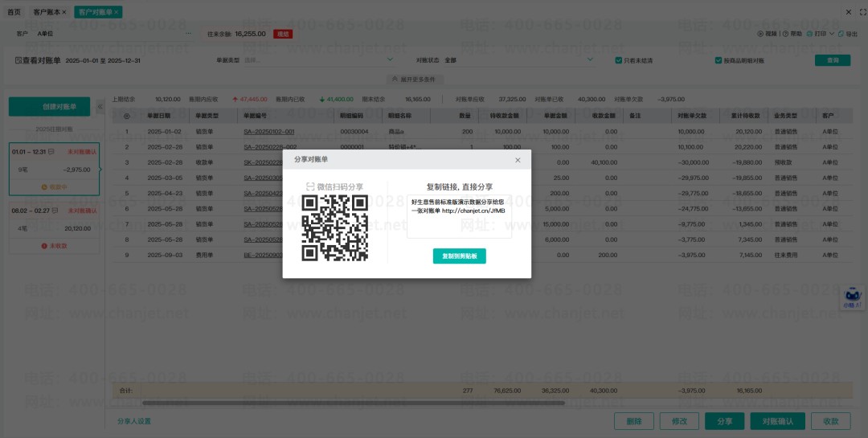Viewport: 868px width, 438px height.
Task: Click the red 47,445.00 账期内应收 value
Action: (253, 100)
